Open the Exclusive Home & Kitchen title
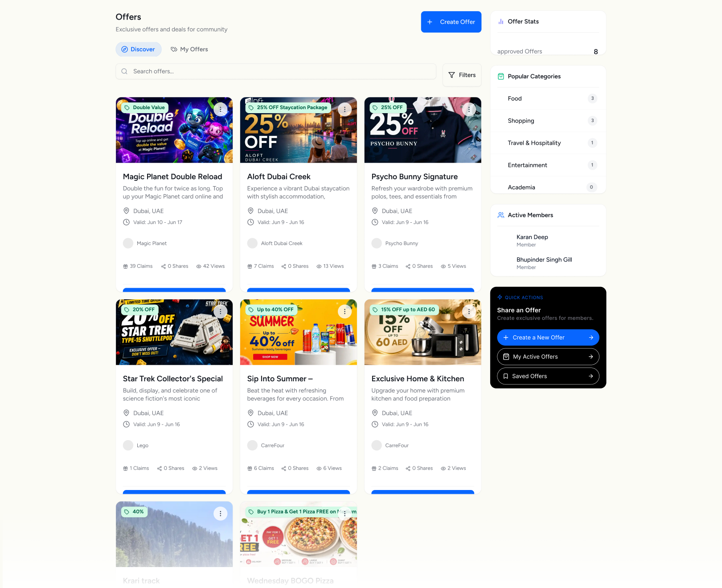 (418, 379)
